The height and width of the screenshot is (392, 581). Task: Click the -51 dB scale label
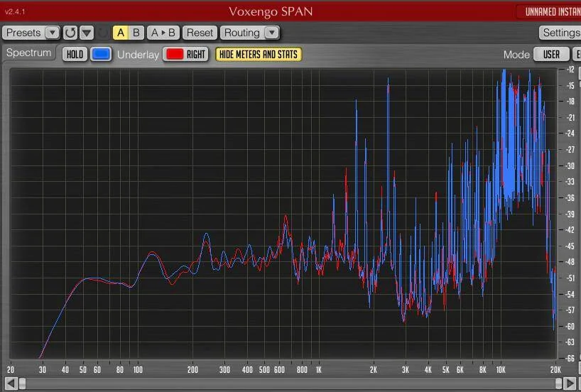(x=570, y=278)
